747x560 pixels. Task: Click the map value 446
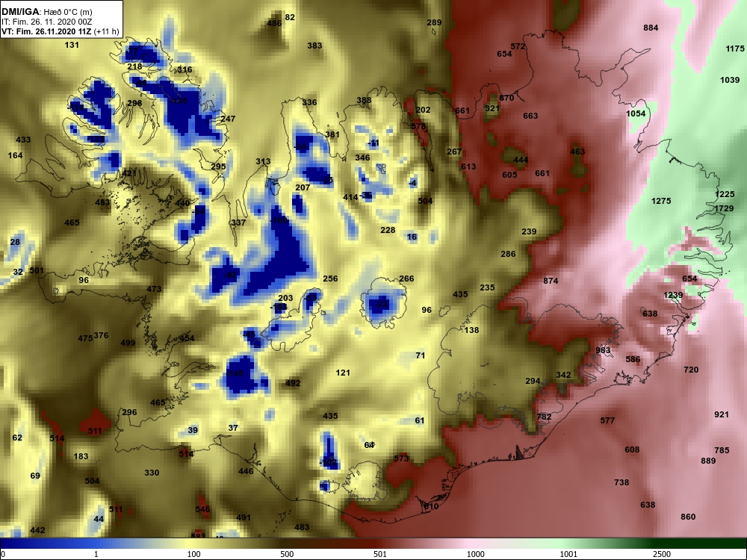[246, 471]
